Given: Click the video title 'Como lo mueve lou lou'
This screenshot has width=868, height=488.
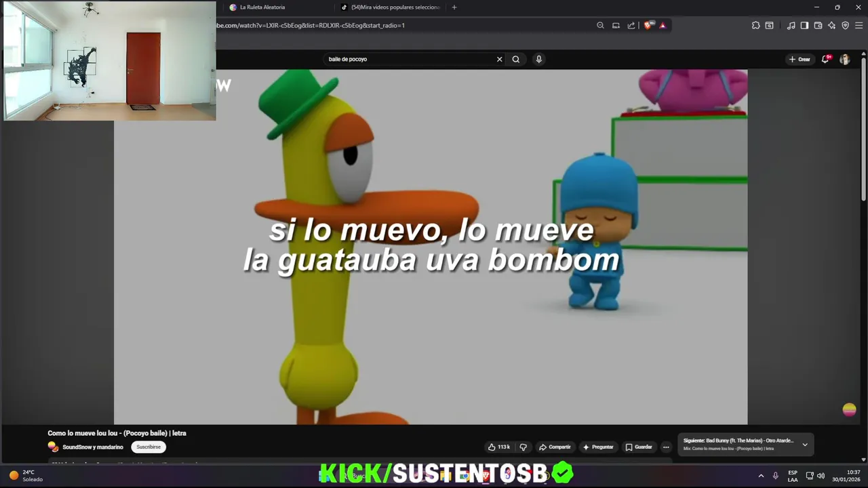Looking at the screenshot, I should click(117, 433).
